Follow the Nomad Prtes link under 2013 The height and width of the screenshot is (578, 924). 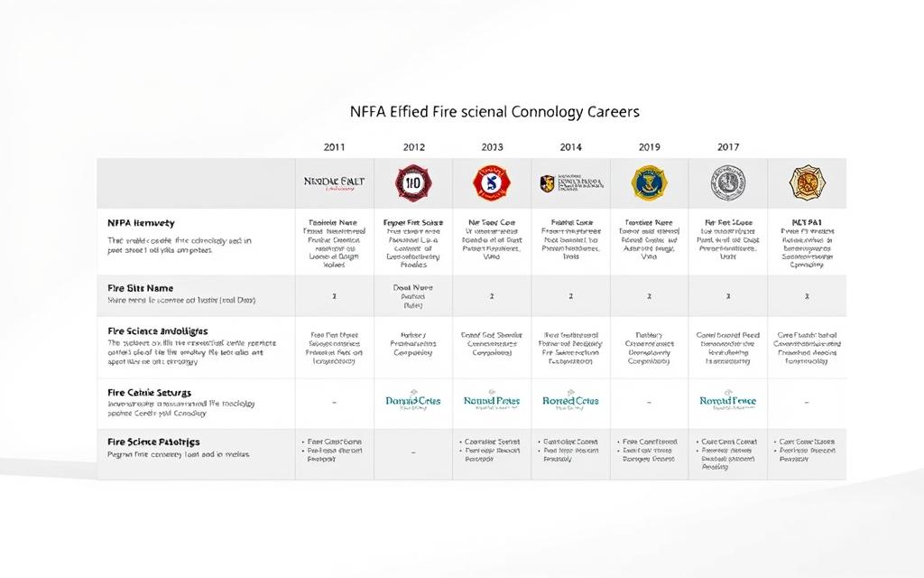point(491,400)
